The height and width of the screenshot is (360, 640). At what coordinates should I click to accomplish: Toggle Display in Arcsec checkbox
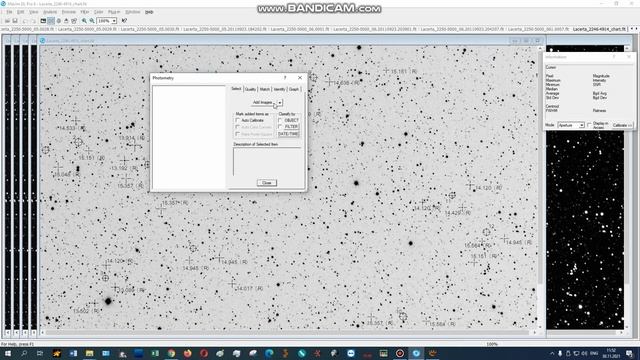[589, 125]
